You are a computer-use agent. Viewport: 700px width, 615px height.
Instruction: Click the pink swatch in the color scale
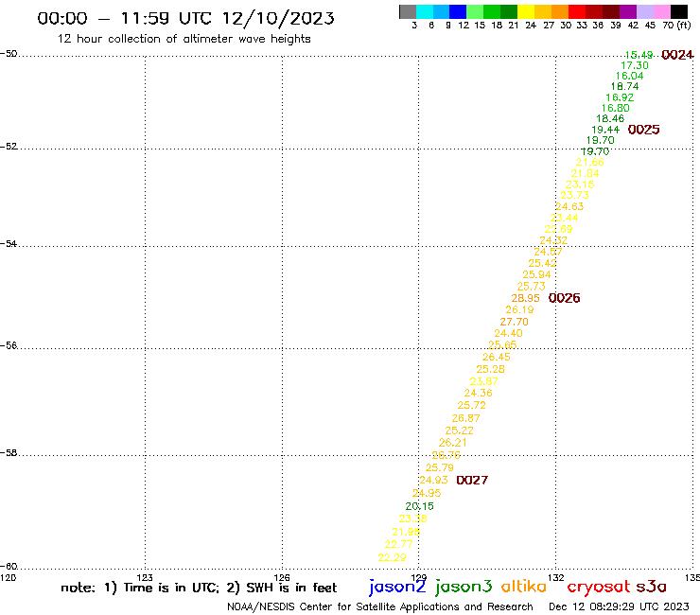click(661, 11)
